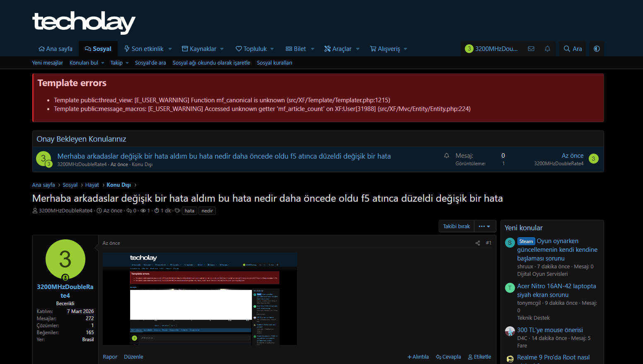Open Alışveriş navigation link
The image size is (643, 364).
385,48
